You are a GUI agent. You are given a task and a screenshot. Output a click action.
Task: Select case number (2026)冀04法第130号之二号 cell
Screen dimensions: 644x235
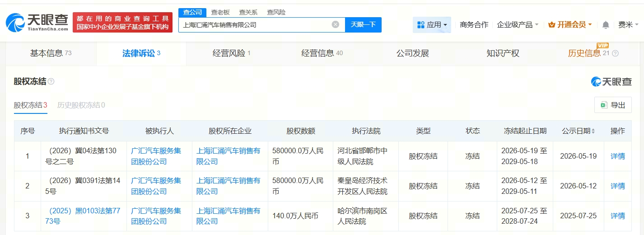click(84, 156)
